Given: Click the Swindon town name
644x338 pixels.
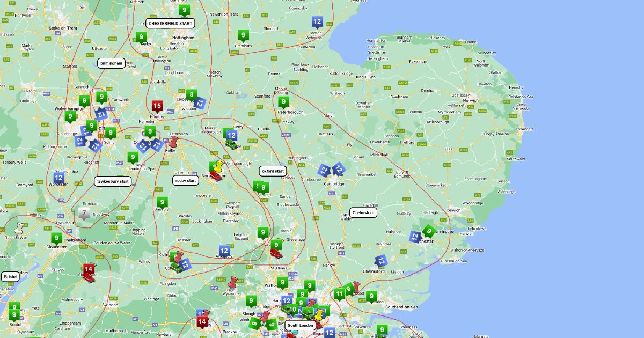Looking at the screenshot, I should (x=110, y=305).
